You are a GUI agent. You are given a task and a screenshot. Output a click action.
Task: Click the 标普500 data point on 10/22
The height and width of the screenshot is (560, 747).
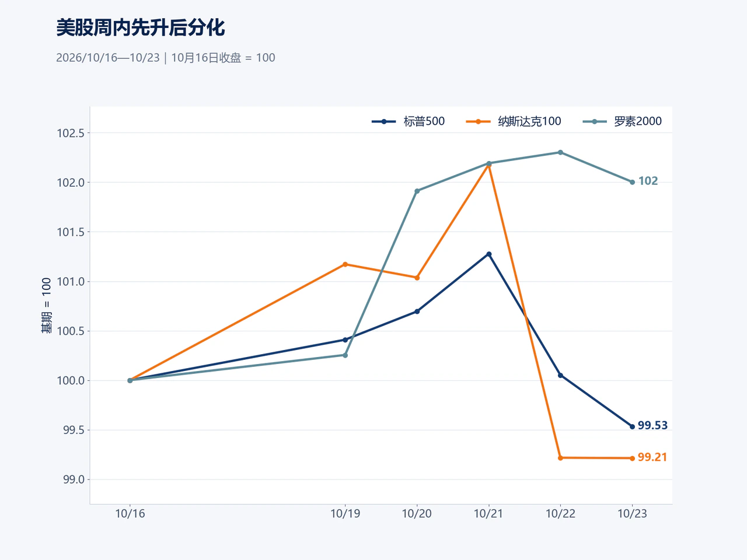(560, 375)
